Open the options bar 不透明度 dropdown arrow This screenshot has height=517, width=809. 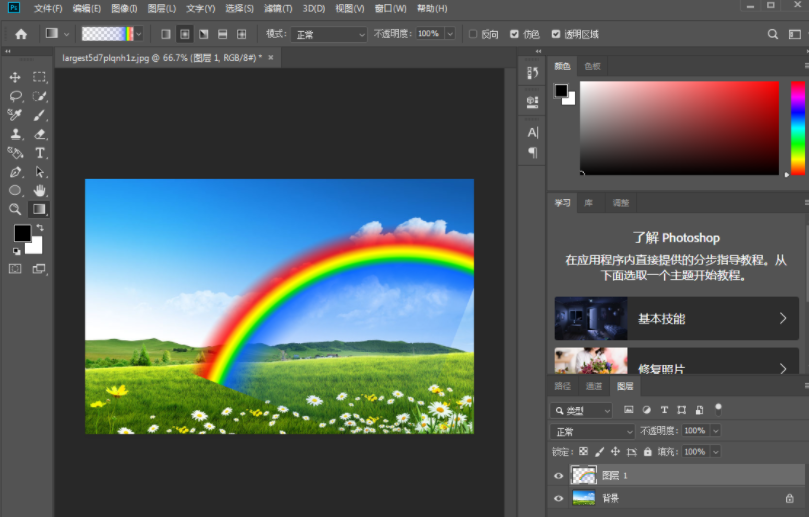[x=450, y=34]
